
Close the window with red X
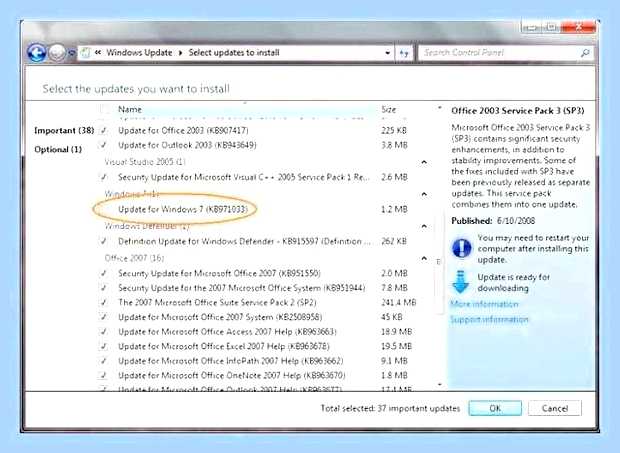click(578, 28)
